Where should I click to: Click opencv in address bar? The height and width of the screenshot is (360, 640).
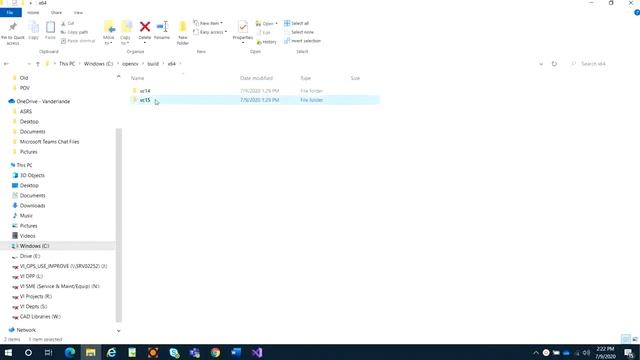pyautogui.click(x=130, y=64)
